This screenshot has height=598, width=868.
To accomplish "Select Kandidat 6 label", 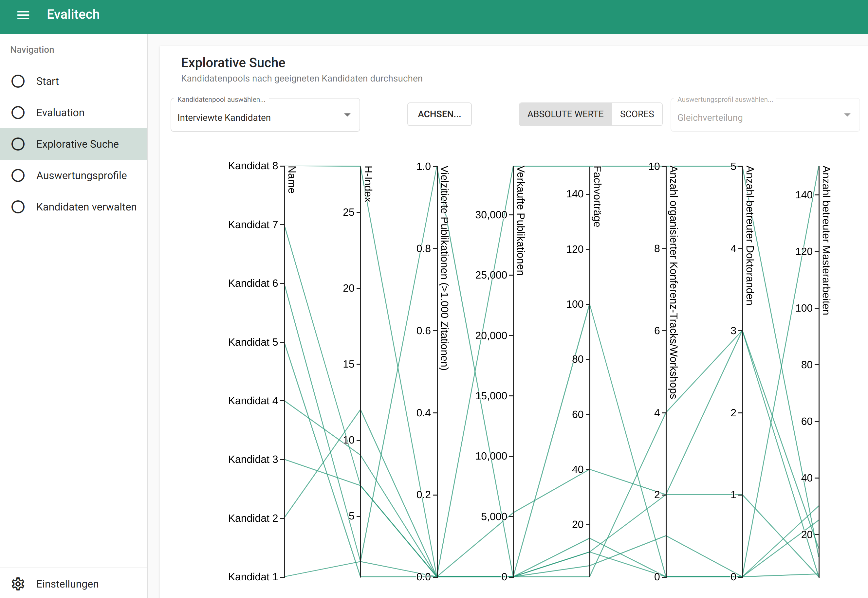I will coord(253,283).
